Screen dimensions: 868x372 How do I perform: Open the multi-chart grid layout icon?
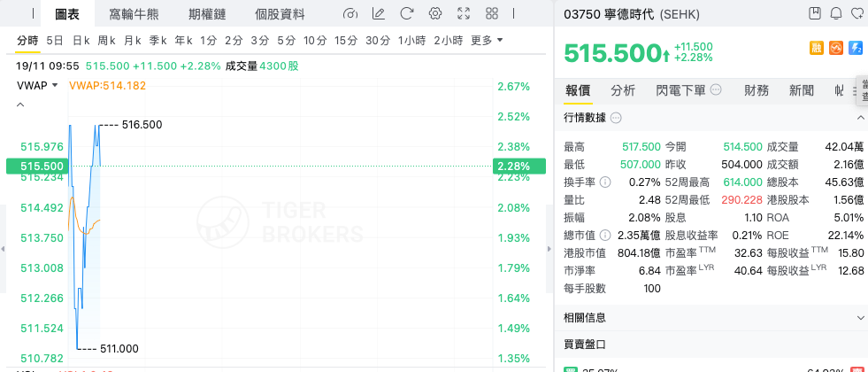click(491, 13)
